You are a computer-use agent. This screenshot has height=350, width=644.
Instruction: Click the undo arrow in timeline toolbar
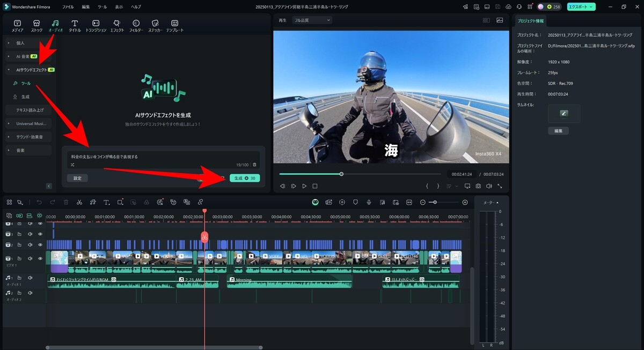tap(39, 202)
